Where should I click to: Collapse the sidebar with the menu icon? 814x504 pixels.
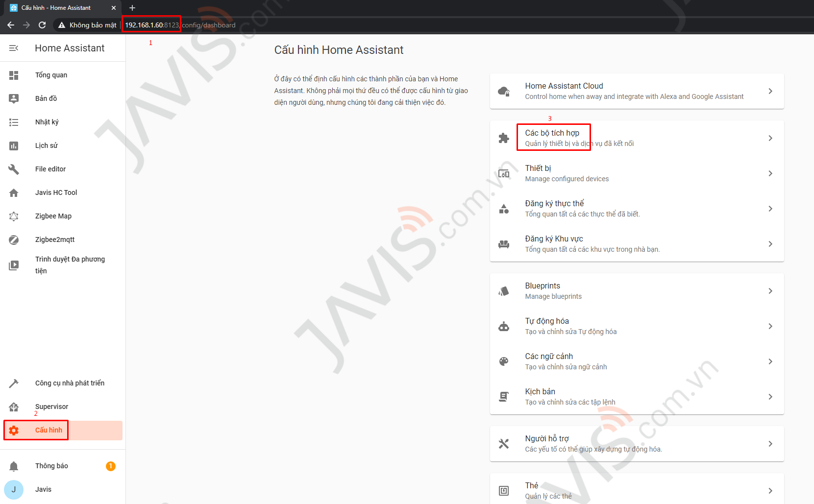(14, 48)
